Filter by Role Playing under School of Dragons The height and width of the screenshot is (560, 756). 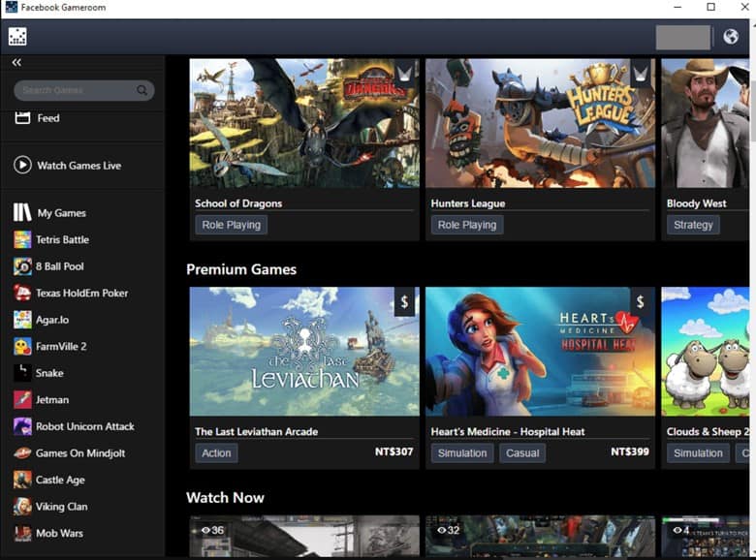click(231, 225)
